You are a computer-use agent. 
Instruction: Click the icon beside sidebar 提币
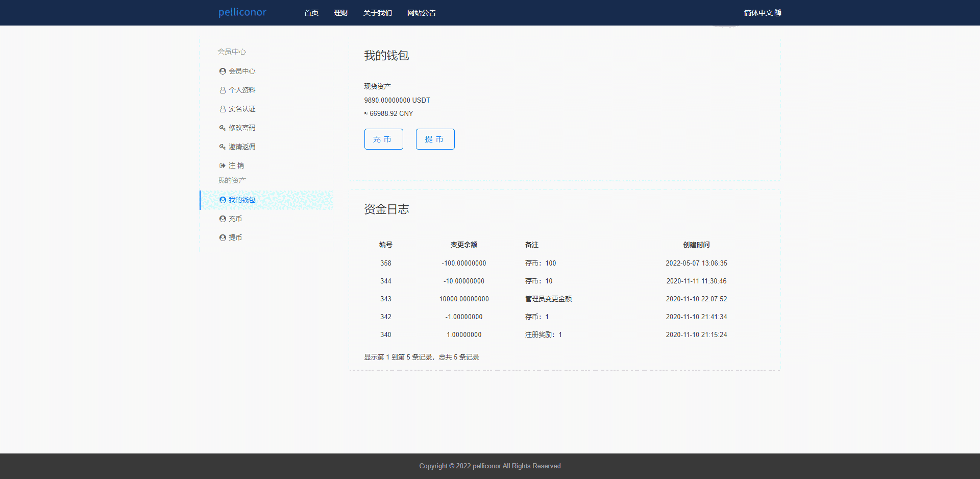(x=223, y=238)
